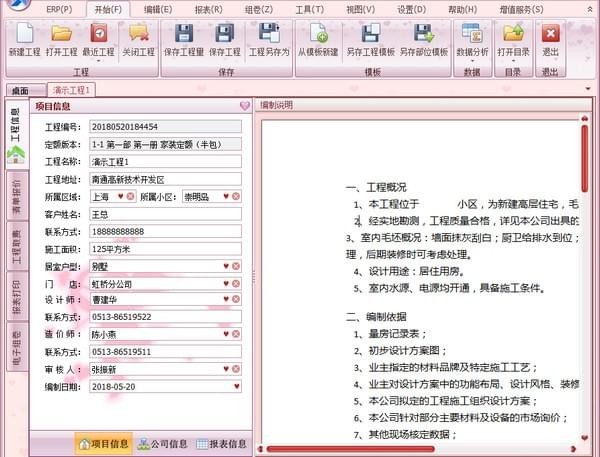Click the red horizontal scrollbar in document
The image size is (600, 457).
point(351,449)
